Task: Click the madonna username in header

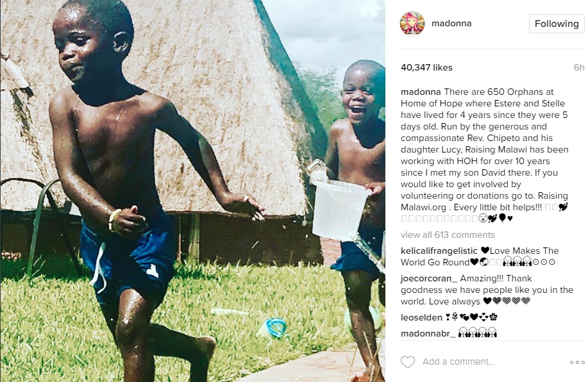Action: [451, 23]
